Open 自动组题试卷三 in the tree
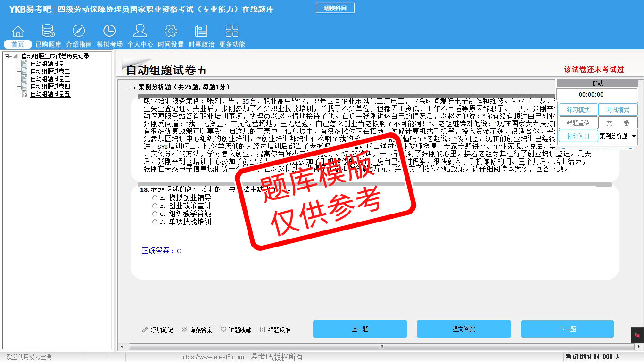Viewport: 644px width, 362px height. coord(50,79)
